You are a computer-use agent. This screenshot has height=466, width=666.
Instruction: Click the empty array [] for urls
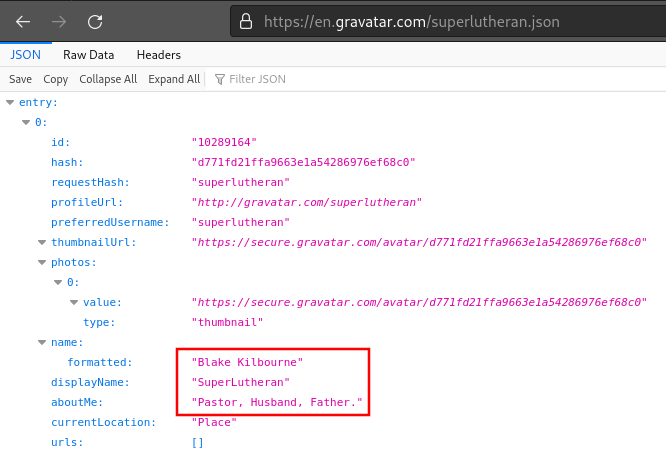tap(198, 443)
